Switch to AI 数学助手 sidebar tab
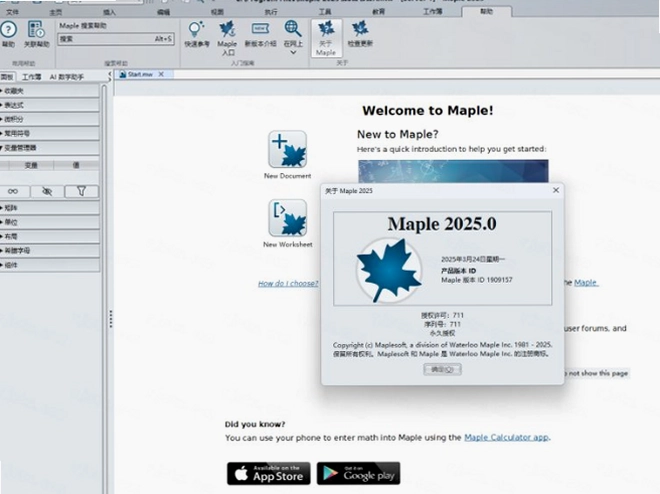This screenshot has width=660, height=494. (x=67, y=77)
